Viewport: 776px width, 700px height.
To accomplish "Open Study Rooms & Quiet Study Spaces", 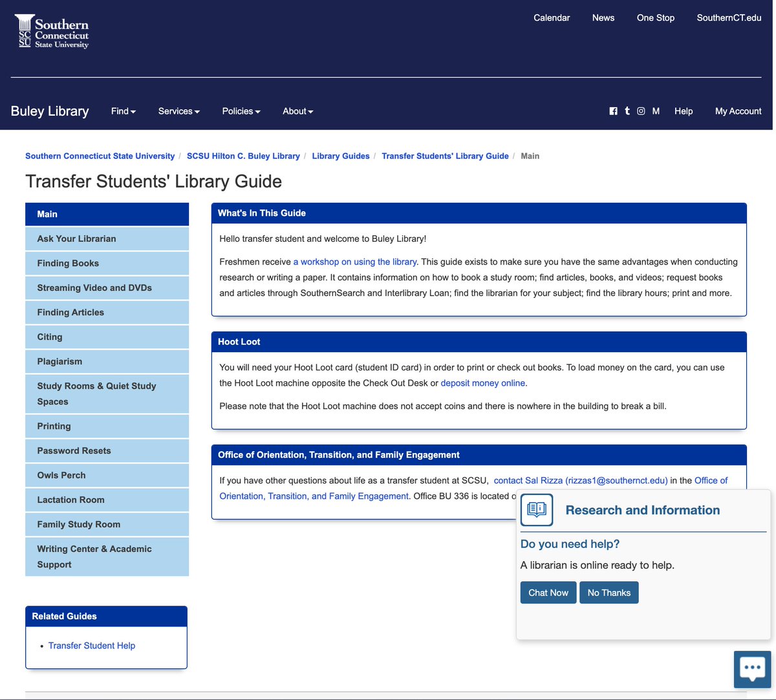I will coord(107,394).
